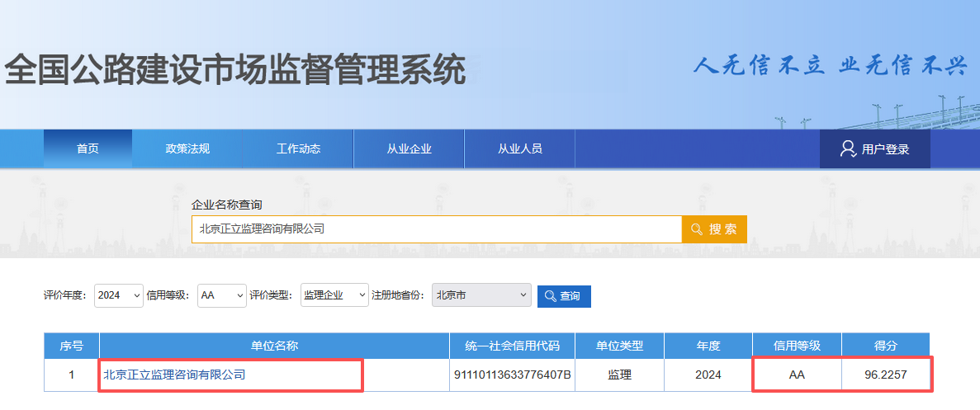
Task: Click the user icon beside 用户登录
Action: 847,148
